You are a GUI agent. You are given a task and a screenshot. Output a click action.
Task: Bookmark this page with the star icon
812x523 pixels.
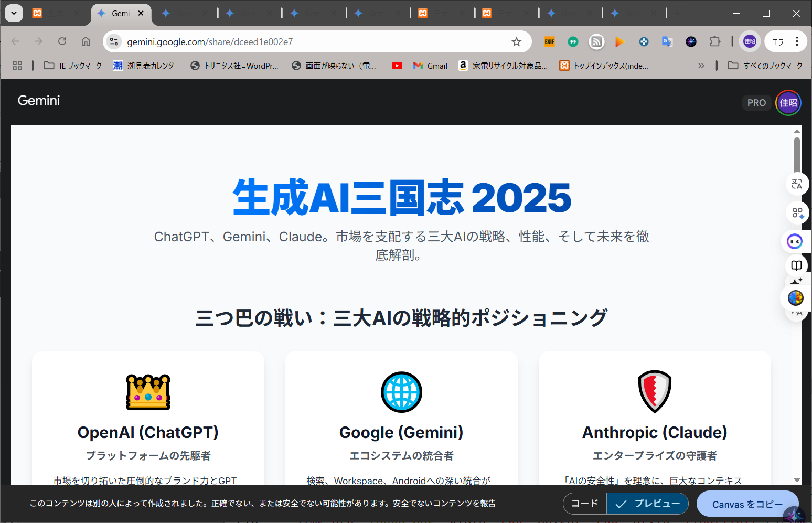517,41
